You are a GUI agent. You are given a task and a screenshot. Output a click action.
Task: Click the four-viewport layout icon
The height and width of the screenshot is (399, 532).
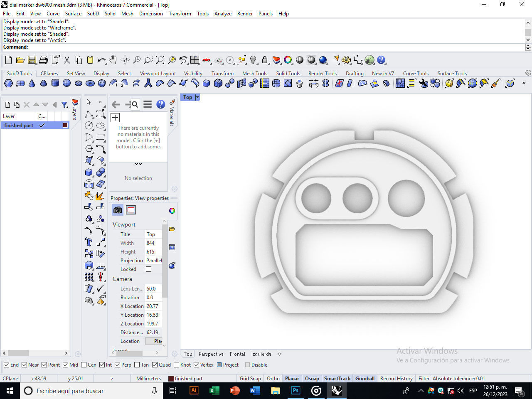(195, 60)
